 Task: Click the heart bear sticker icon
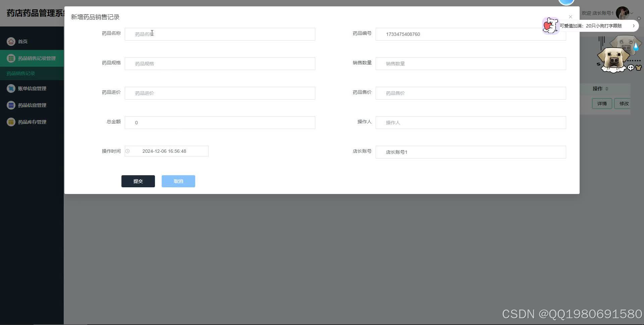550,25
